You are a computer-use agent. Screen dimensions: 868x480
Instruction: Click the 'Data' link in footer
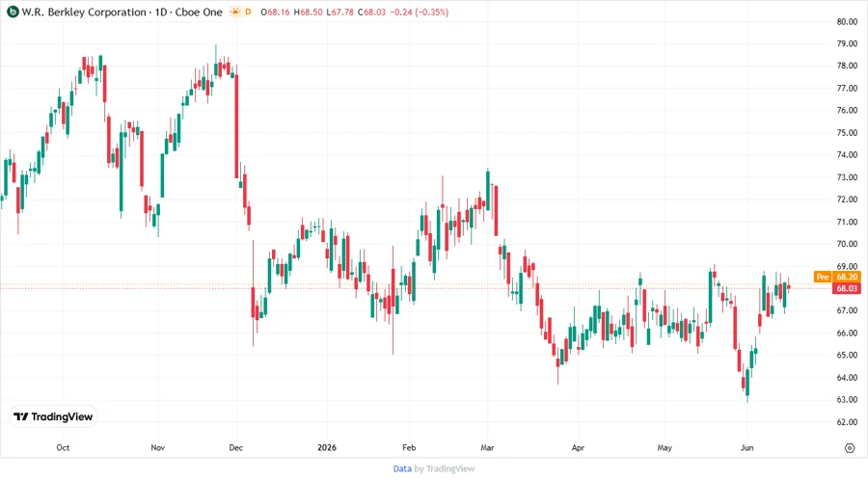(402, 468)
